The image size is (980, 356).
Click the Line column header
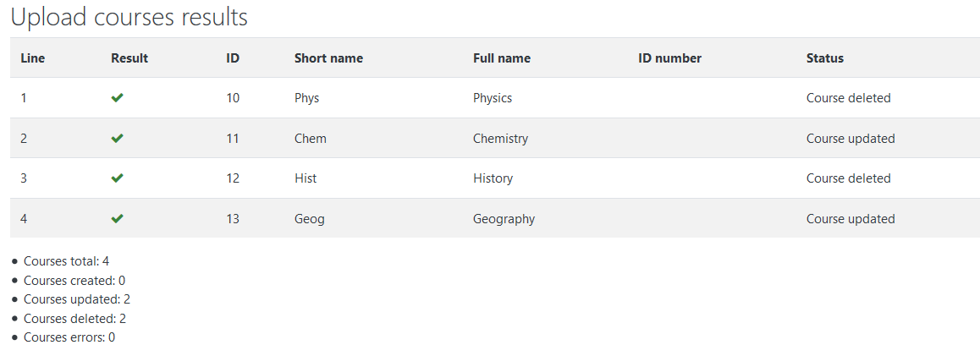click(33, 58)
